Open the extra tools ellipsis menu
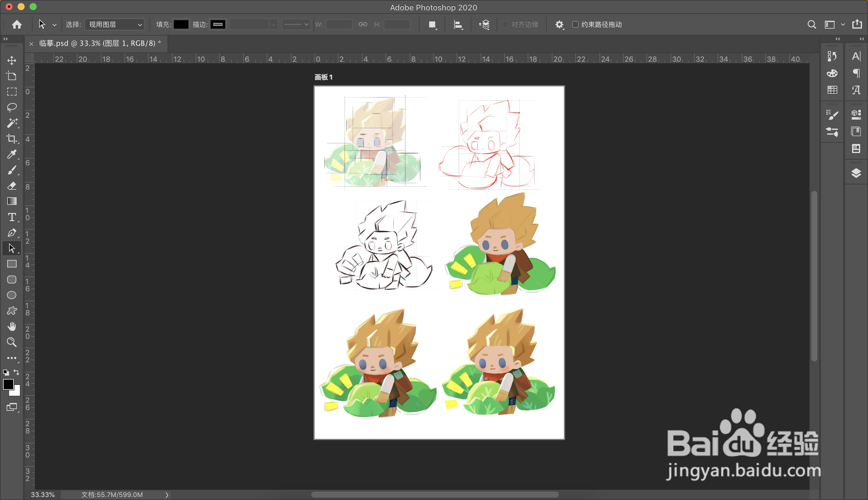The image size is (868, 500). (12, 358)
